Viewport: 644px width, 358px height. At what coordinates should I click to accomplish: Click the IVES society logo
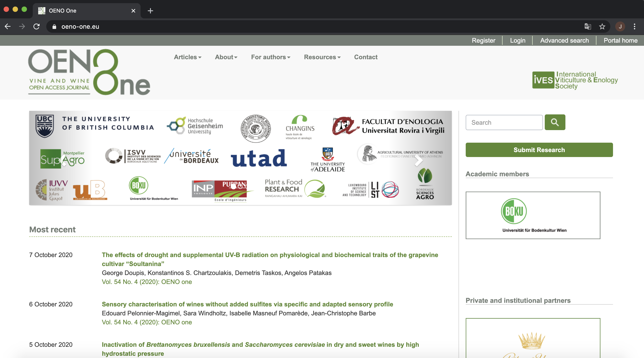pos(575,80)
